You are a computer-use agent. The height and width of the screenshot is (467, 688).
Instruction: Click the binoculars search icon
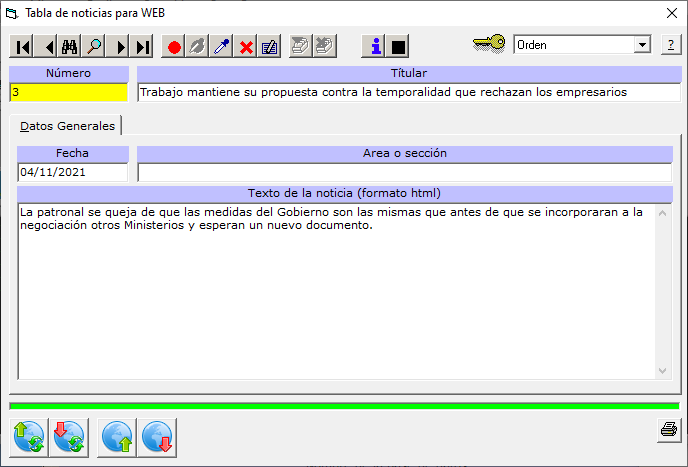[70, 47]
